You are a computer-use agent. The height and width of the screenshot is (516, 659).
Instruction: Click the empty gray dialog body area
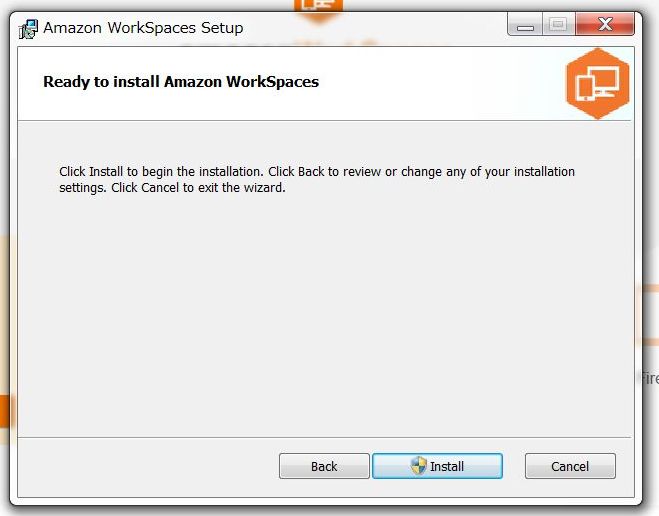click(324, 315)
